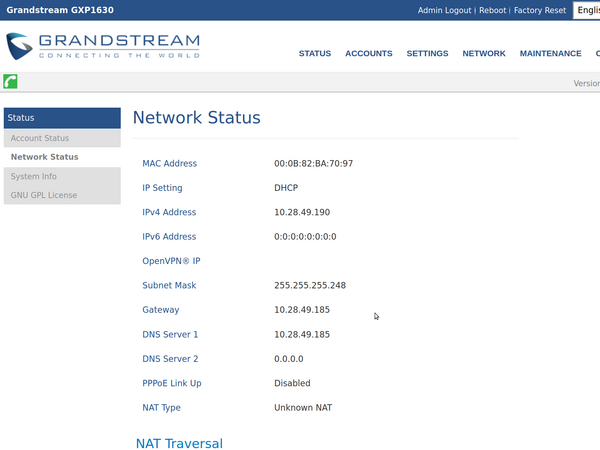Select Account Status in sidebar

pyautogui.click(x=62, y=138)
